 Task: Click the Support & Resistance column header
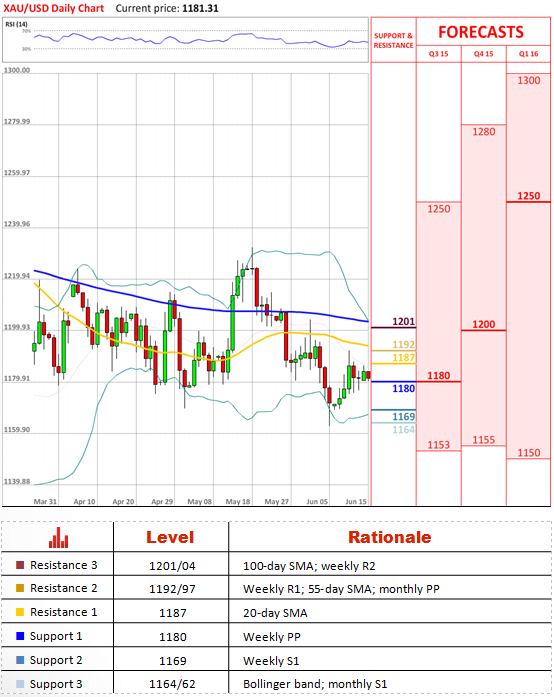393,40
